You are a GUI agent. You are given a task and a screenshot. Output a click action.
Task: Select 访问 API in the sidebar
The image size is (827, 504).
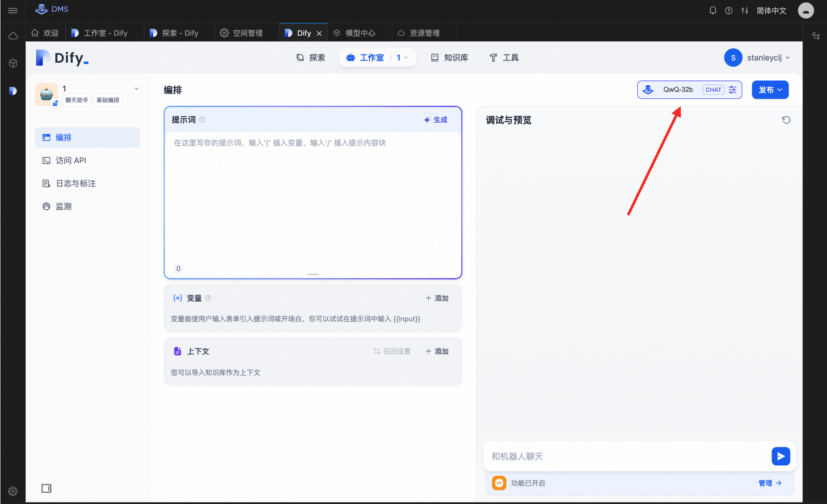[x=87, y=161]
